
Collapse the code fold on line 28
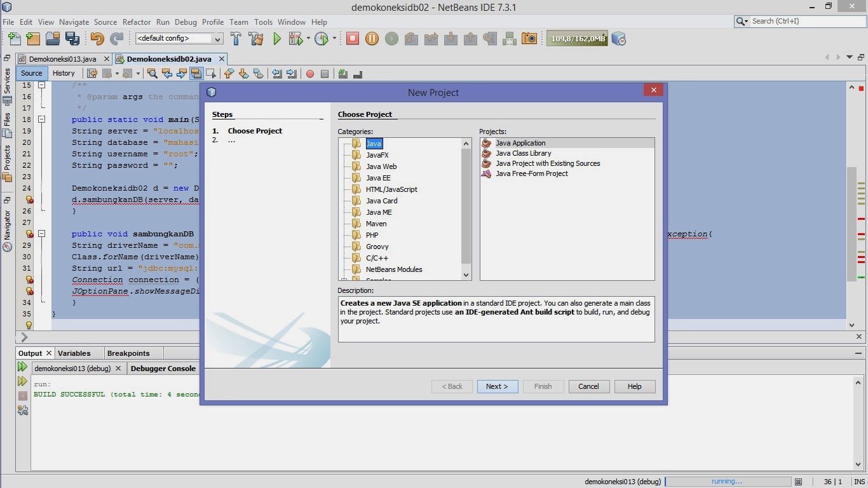pyautogui.click(x=41, y=234)
